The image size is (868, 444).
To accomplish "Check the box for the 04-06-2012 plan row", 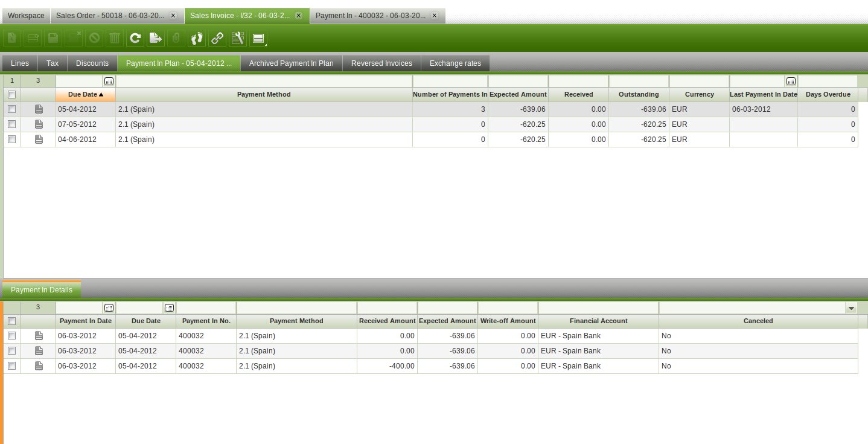I will 11,140.
